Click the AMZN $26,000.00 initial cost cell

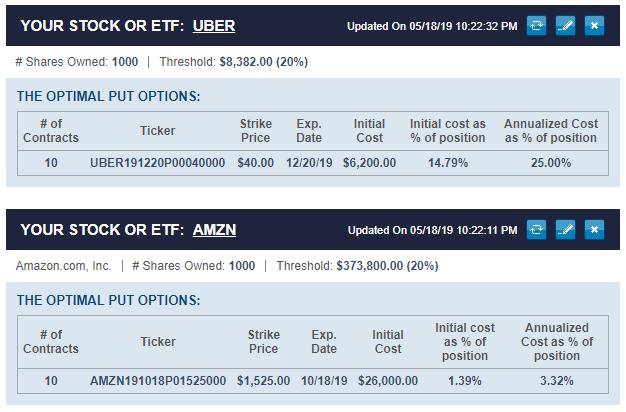(x=388, y=381)
